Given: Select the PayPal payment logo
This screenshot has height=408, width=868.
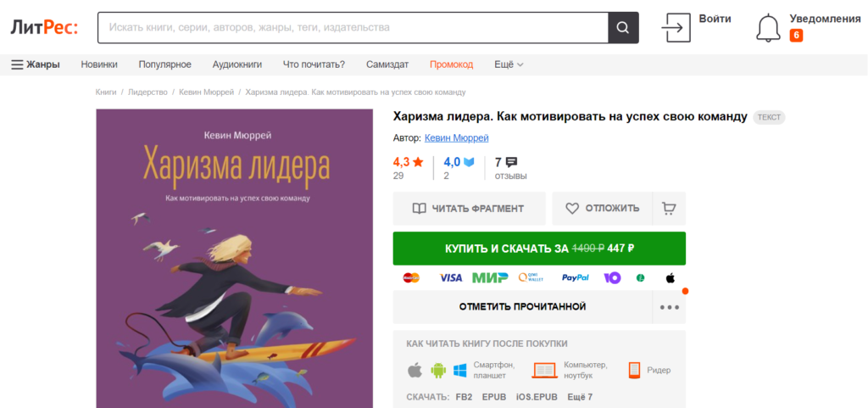Looking at the screenshot, I should tap(576, 278).
